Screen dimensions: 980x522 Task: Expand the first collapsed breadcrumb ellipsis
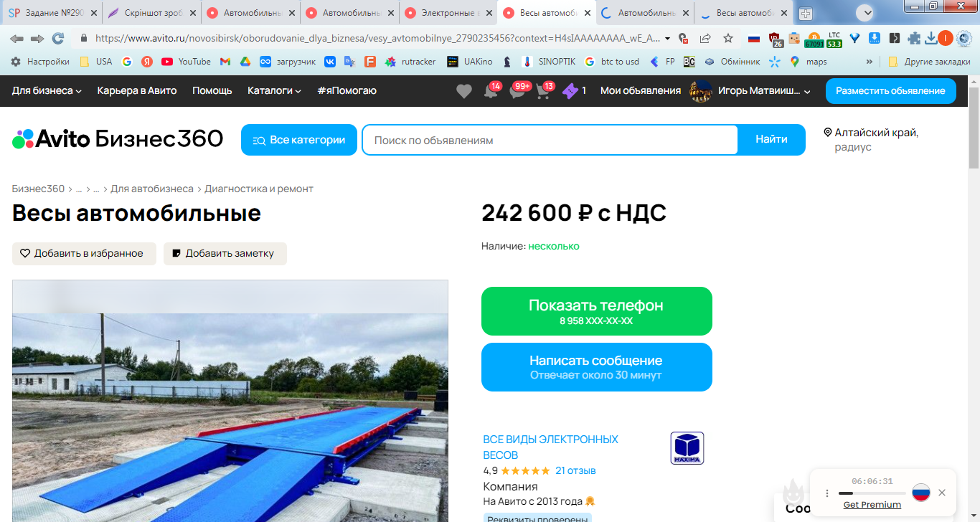pos(79,189)
